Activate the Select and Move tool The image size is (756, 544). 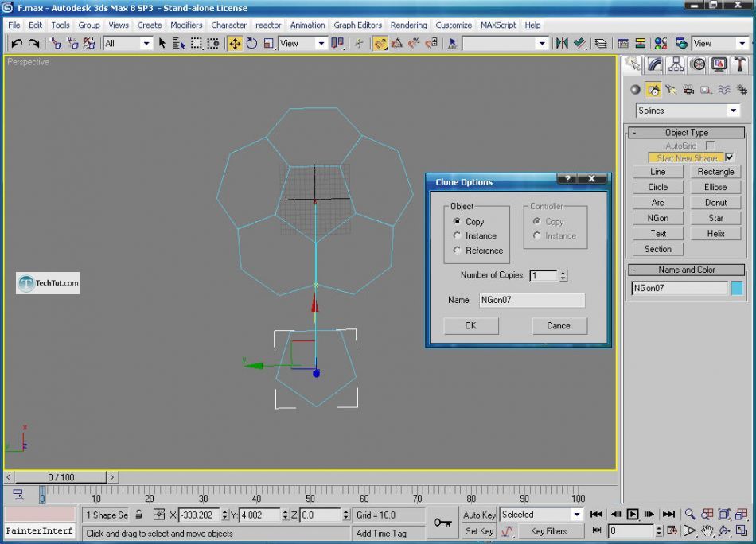coord(235,44)
